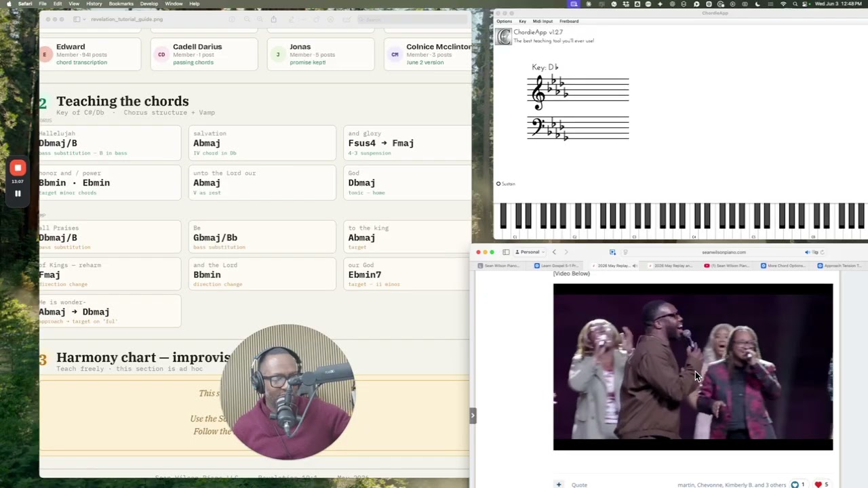Show the Safari sidebar in sean wilson window
Viewport: 868px width, 488px height.
(506, 252)
